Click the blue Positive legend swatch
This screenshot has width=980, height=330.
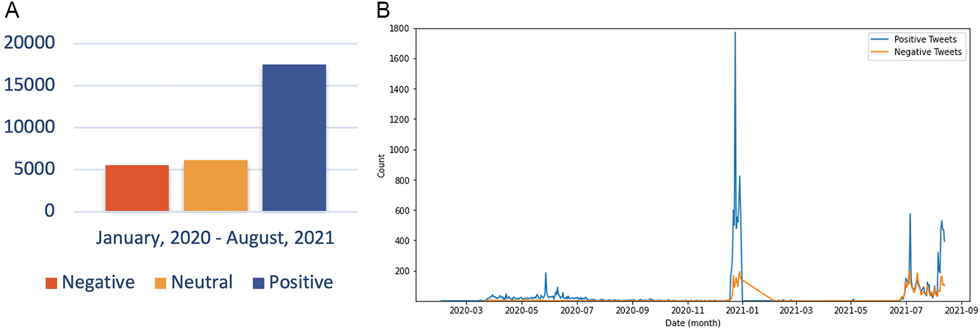coord(259,283)
